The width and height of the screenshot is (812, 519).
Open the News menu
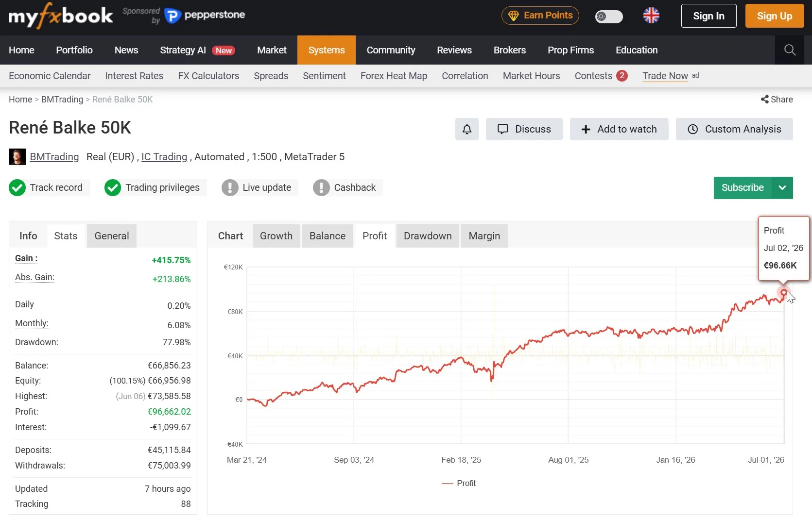126,50
